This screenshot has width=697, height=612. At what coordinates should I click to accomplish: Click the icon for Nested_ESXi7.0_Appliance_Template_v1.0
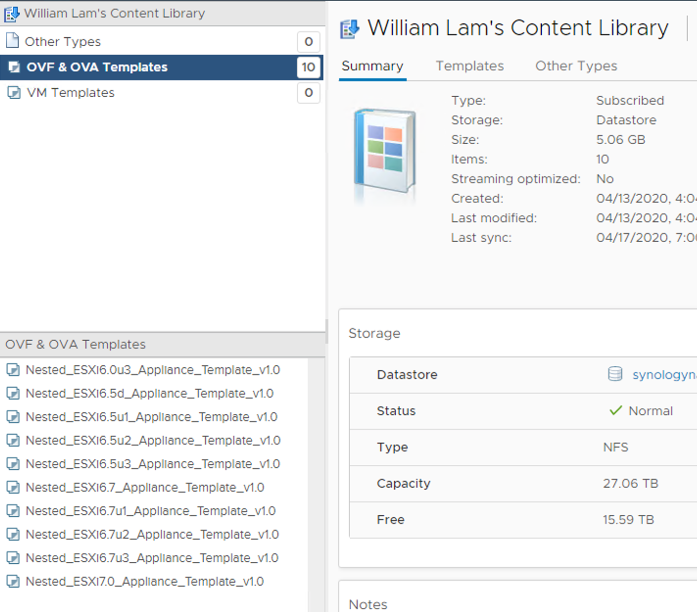click(x=13, y=581)
